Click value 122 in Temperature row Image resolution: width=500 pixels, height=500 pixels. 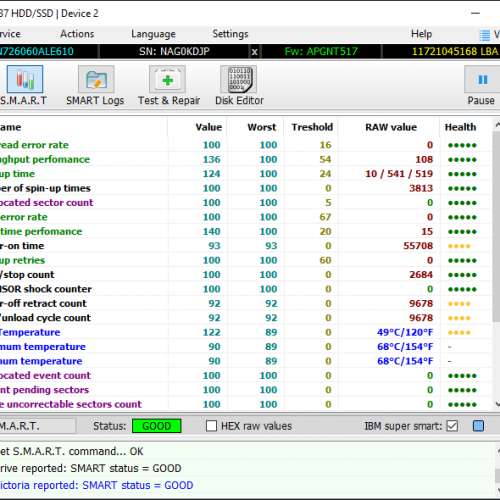(211, 332)
